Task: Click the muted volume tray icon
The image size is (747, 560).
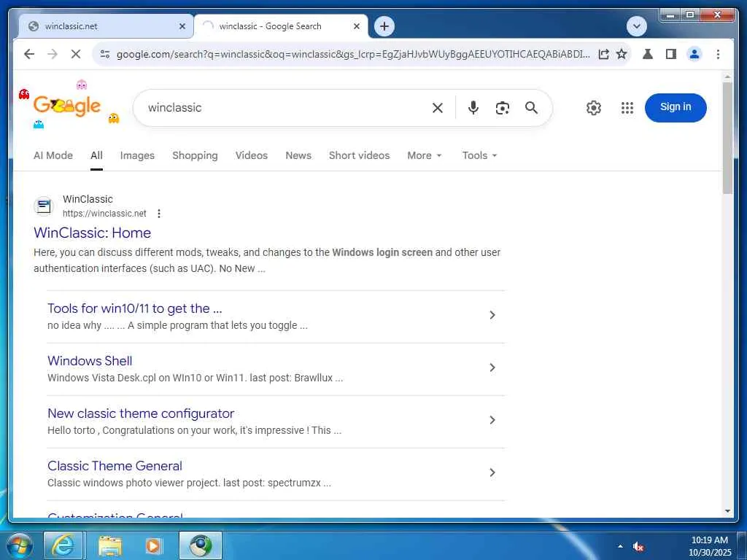Action: coord(638,547)
